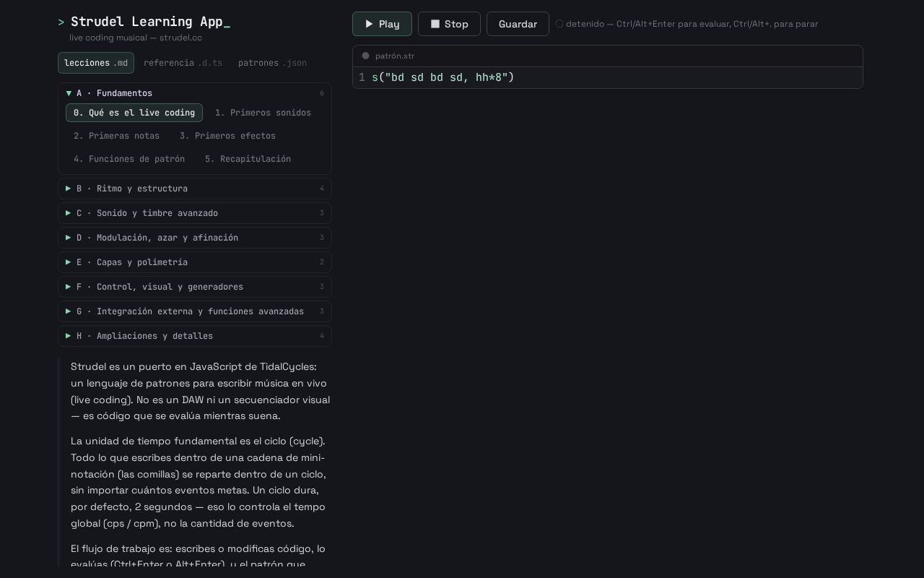Expand section H · Ampliaciones y detalles
This screenshot has width=924, height=578.
pos(195,336)
